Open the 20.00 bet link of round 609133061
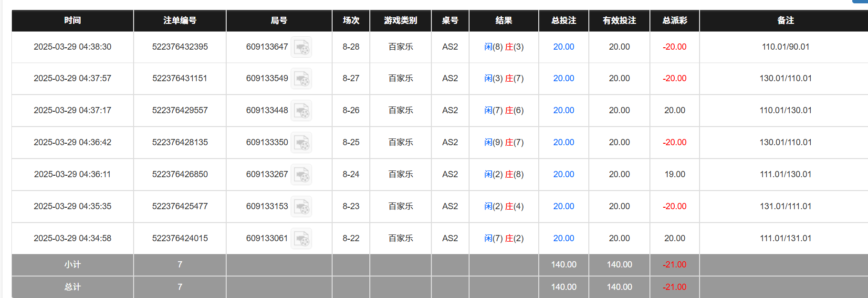This screenshot has width=868, height=298. click(x=563, y=238)
